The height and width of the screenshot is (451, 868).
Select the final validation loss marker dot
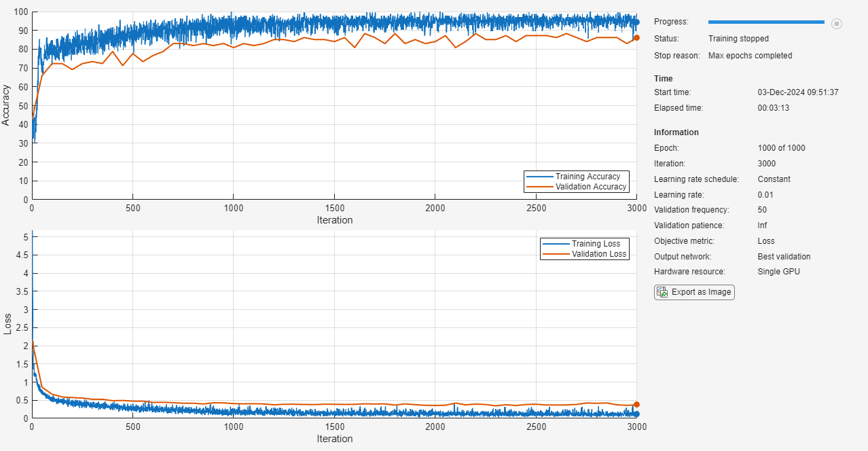pyautogui.click(x=636, y=404)
